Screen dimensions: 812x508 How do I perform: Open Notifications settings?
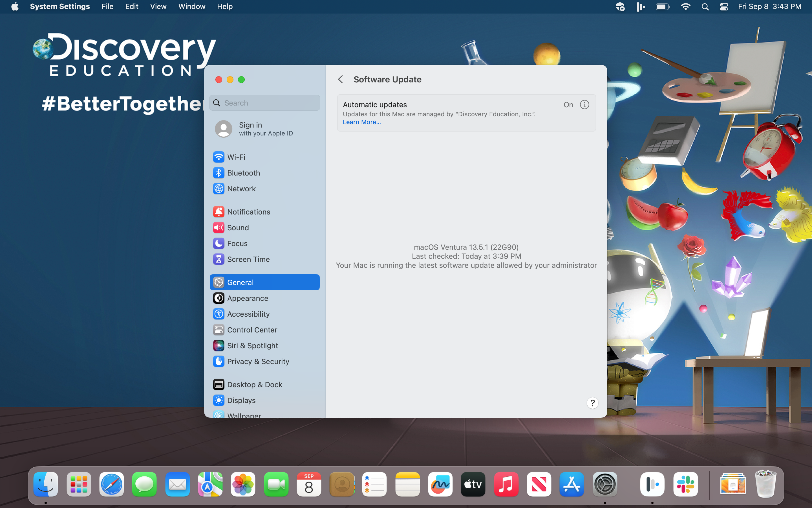tap(264, 212)
